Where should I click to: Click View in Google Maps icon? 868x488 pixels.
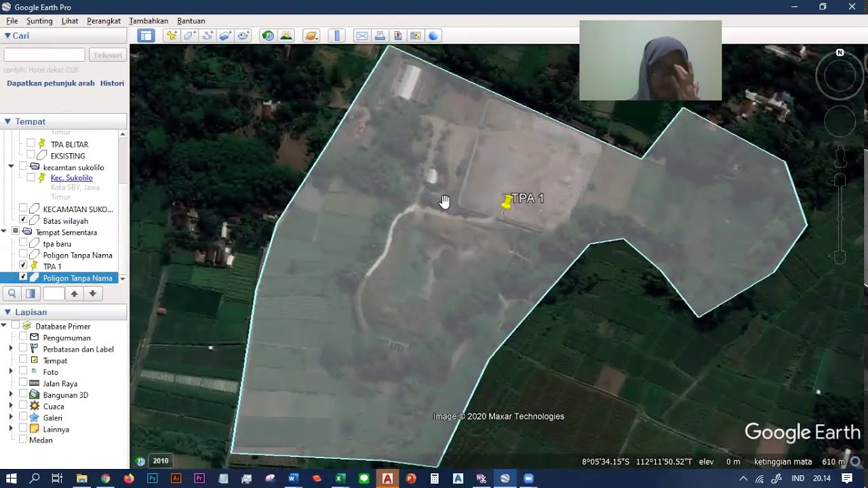416,35
